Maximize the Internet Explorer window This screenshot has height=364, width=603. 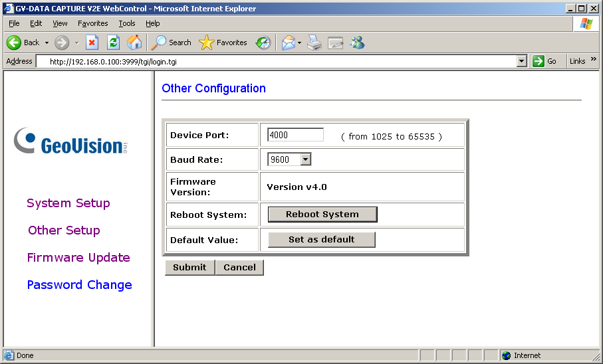tap(582, 9)
